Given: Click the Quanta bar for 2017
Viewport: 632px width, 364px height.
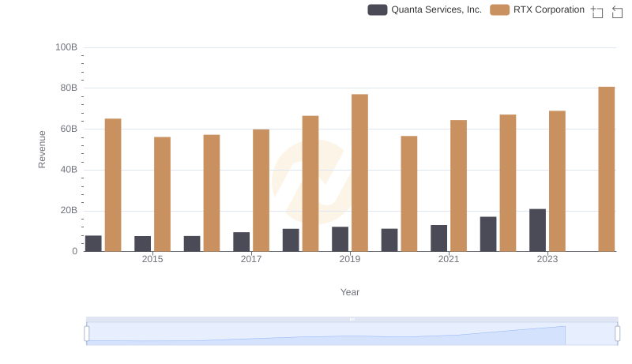Looking at the screenshot, I should pyautogui.click(x=241, y=242).
